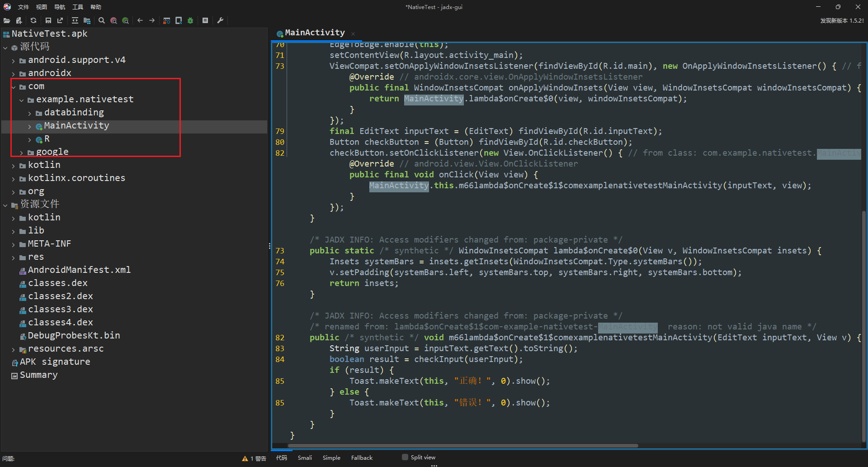Click the open file folder icon
The height and width of the screenshot is (467, 868).
[7, 20]
